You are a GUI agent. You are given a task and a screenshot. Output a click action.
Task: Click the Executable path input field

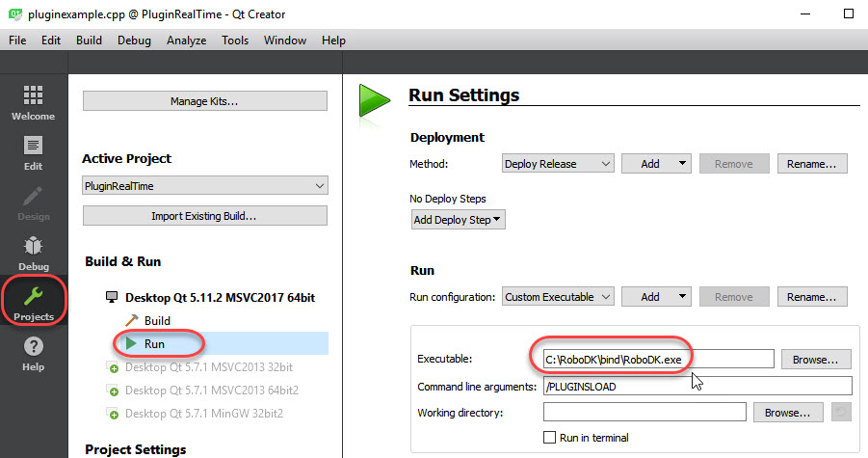(658, 359)
